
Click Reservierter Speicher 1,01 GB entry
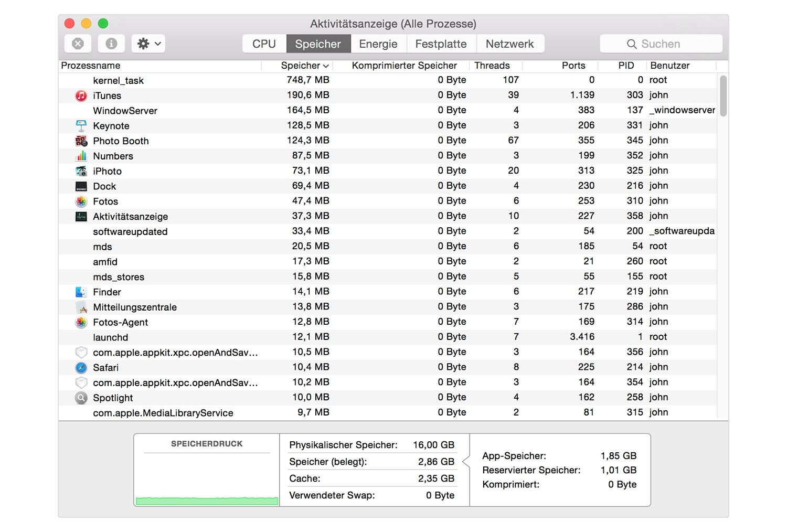point(559,470)
